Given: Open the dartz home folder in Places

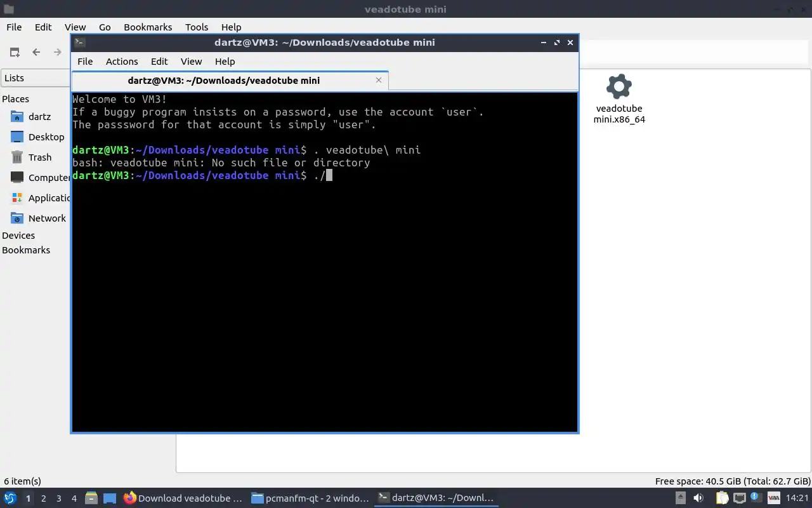Looking at the screenshot, I should coord(39,117).
